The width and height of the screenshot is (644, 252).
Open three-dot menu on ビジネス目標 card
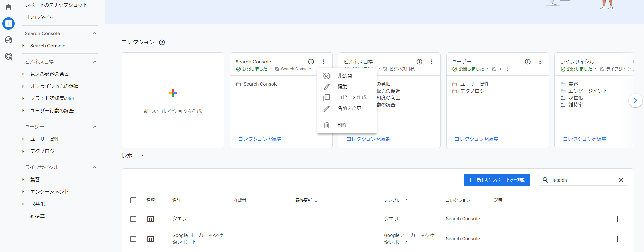click(432, 62)
